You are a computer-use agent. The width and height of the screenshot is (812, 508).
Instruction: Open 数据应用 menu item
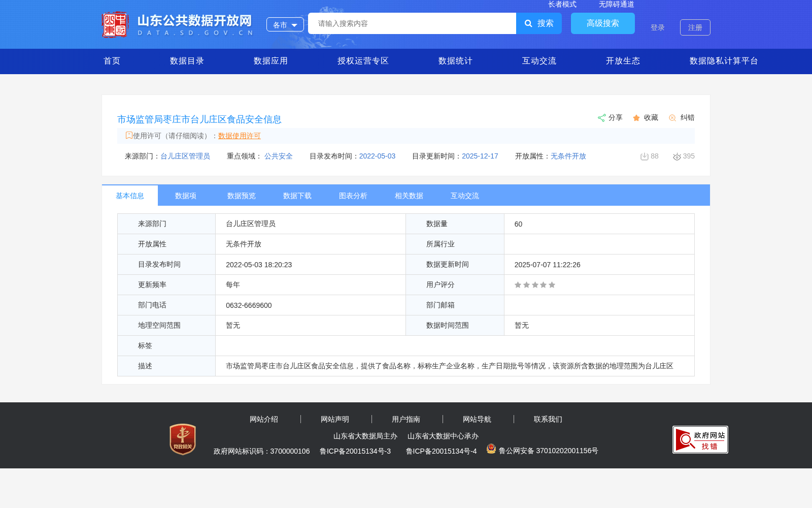(x=271, y=61)
